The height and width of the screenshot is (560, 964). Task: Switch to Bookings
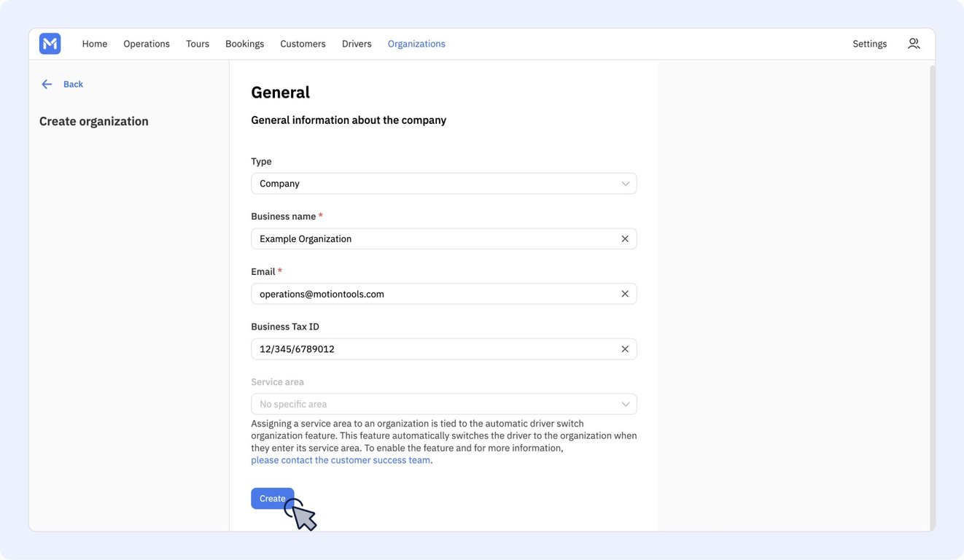(x=245, y=44)
